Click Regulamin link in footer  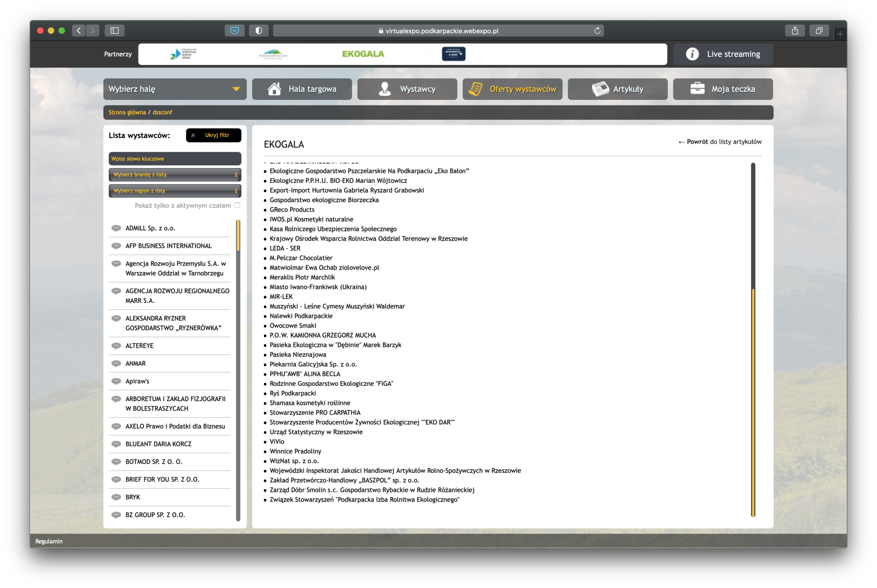(49, 541)
